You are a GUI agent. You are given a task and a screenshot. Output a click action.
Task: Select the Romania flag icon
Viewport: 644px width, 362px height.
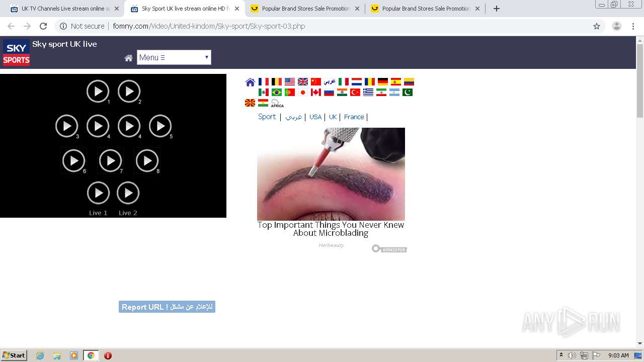pos(370,81)
